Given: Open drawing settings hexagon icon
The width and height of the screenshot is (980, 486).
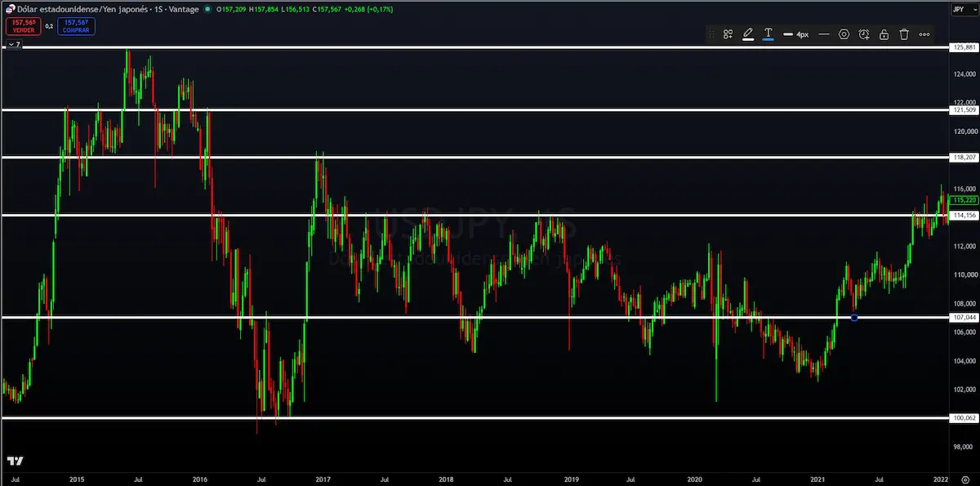Looking at the screenshot, I should pyautogui.click(x=844, y=34).
